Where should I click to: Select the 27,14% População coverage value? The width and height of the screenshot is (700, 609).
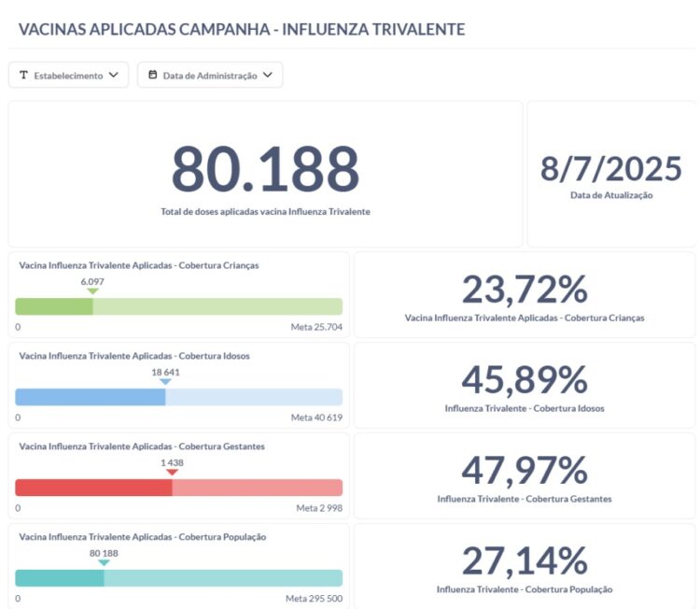(x=525, y=561)
